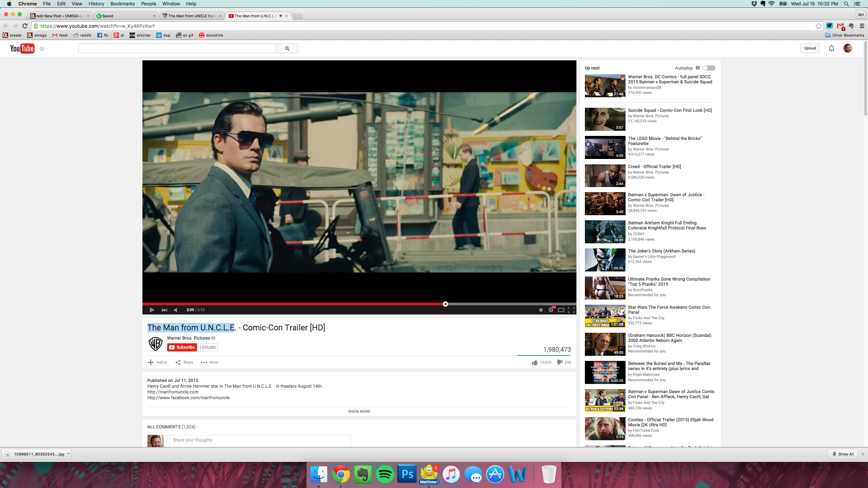Close the downloads bar
The width and height of the screenshot is (868, 488).
(863, 454)
